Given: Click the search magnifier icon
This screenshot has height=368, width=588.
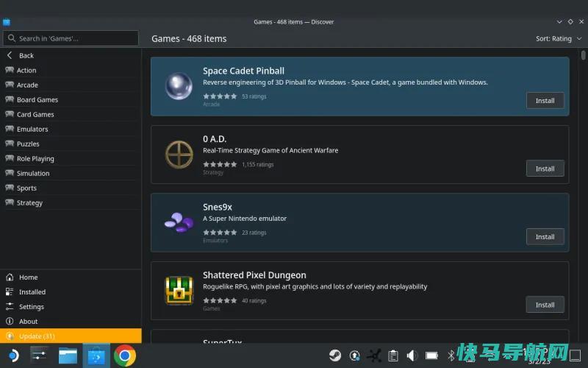Looking at the screenshot, I should click(x=12, y=38).
